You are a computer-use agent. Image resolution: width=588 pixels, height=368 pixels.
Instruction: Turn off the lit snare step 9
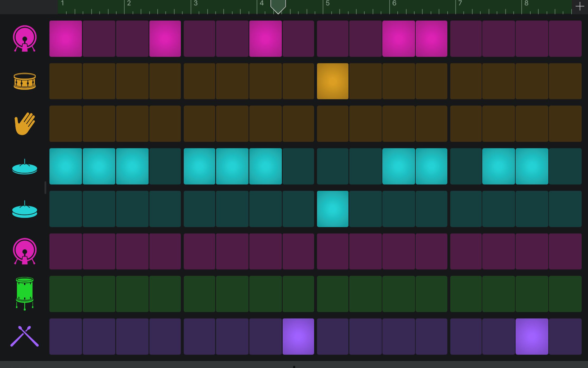pyautogui.click(x=333, y=81)
